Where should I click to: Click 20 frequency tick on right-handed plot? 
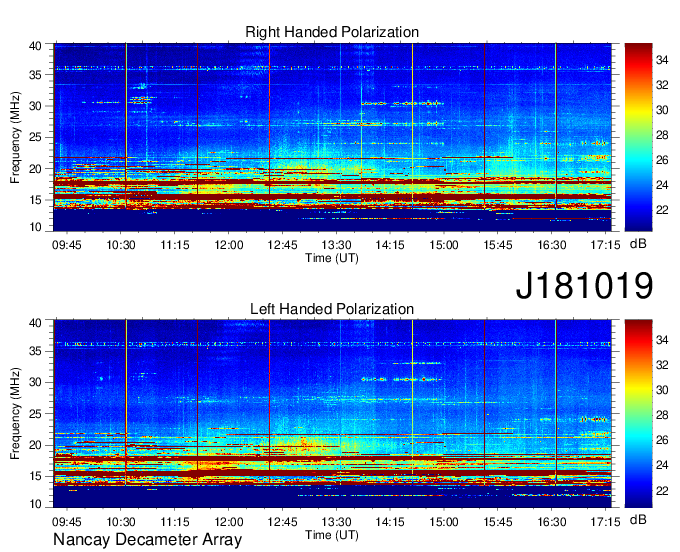tap(35, 169)
